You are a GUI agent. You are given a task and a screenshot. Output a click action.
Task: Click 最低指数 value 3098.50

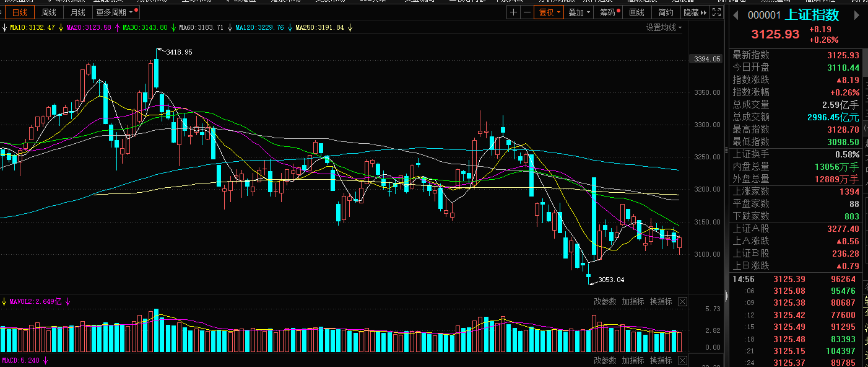843,142
